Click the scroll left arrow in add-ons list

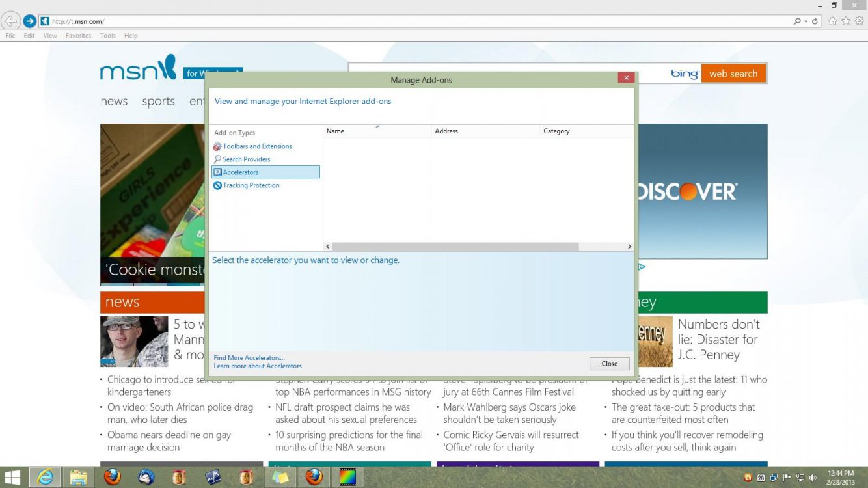click(327, 247)
